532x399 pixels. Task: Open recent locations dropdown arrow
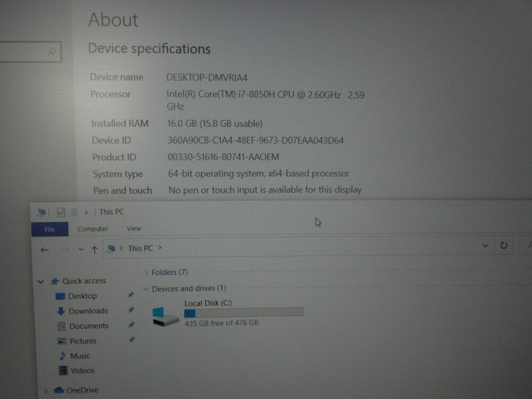[81, 250]
